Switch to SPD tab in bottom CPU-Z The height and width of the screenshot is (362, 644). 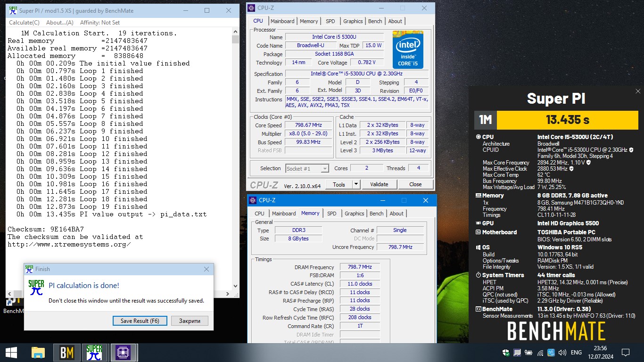point(332,214)
